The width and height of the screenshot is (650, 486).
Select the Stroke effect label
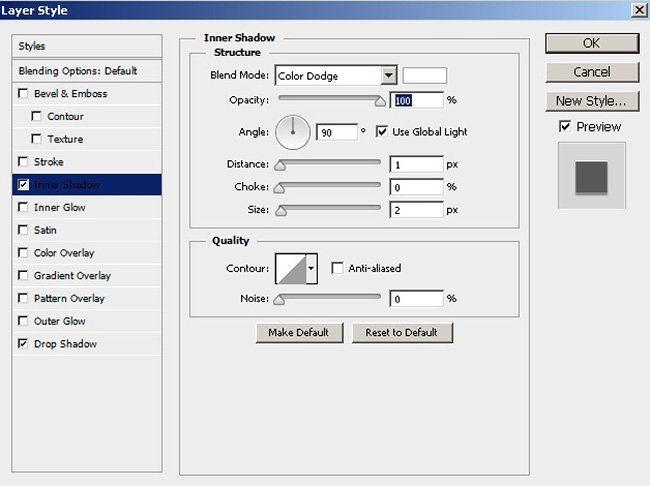coord(49,162)
